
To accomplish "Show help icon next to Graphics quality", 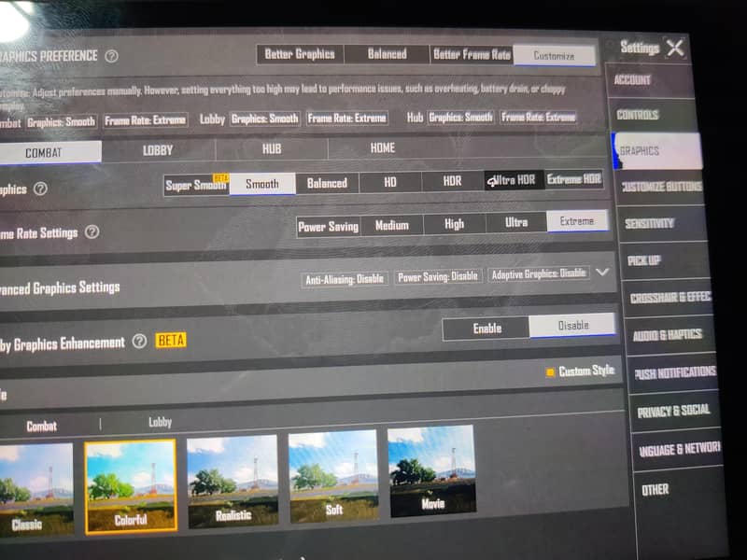I will click(40, 189).
